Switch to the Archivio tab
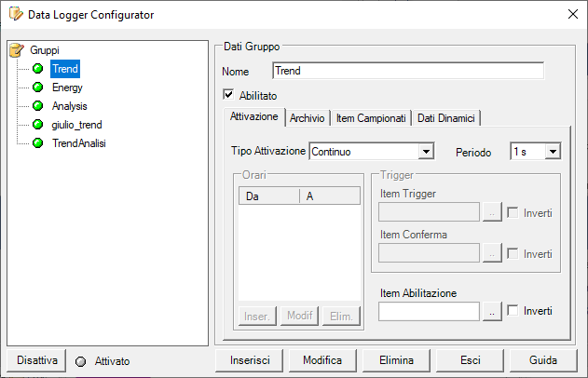The image size is (588, 378). 307,118
